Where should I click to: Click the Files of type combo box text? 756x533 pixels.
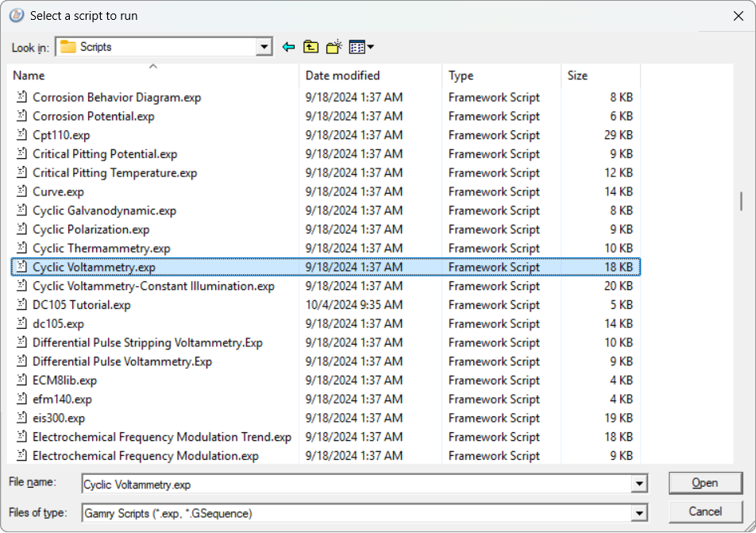pos(168,513)
